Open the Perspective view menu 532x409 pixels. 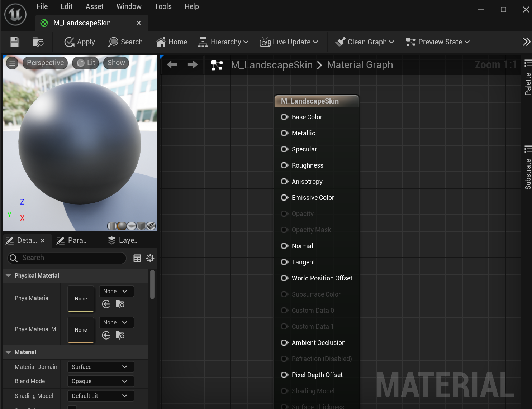(x=45, y=63)
